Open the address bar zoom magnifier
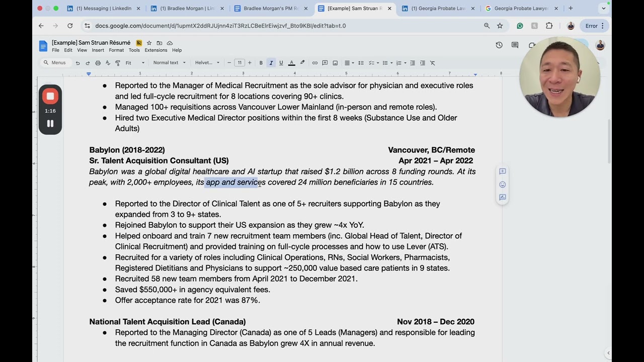The width and height of the screenshot is (644, 362). tap(487, 26)
